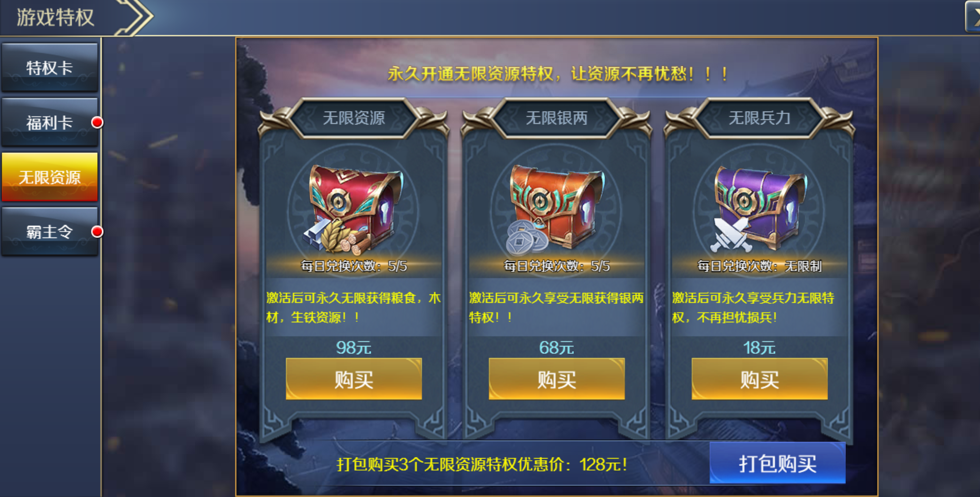Open the 特权卡 tab

[x=49, y=67]
